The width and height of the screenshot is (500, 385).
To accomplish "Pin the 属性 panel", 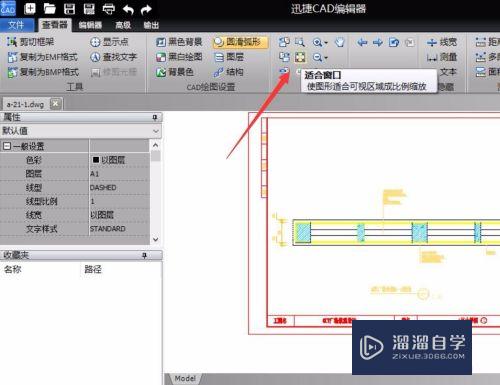I will (x=155, y=117).
